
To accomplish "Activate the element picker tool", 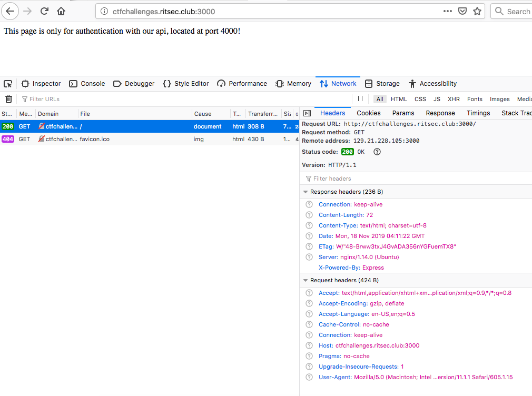I will tap(8, 84).
